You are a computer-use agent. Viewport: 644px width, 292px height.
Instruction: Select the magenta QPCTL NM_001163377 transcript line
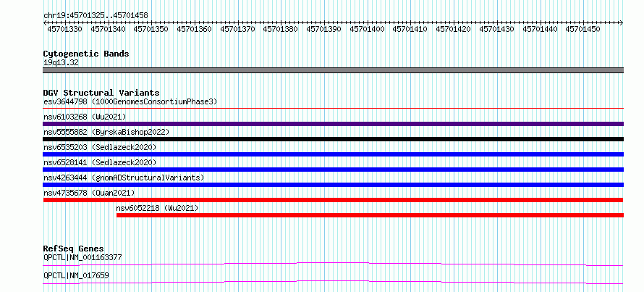[x=333, y=264]
